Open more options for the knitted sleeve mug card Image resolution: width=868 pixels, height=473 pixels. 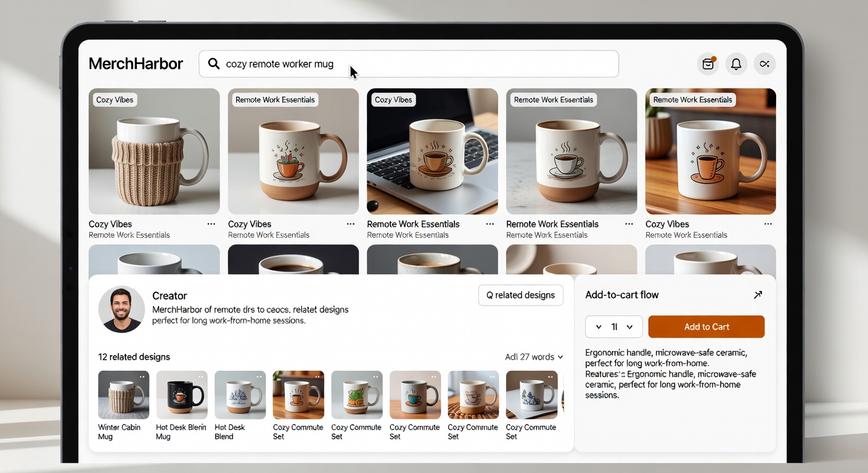click(211, 224)
